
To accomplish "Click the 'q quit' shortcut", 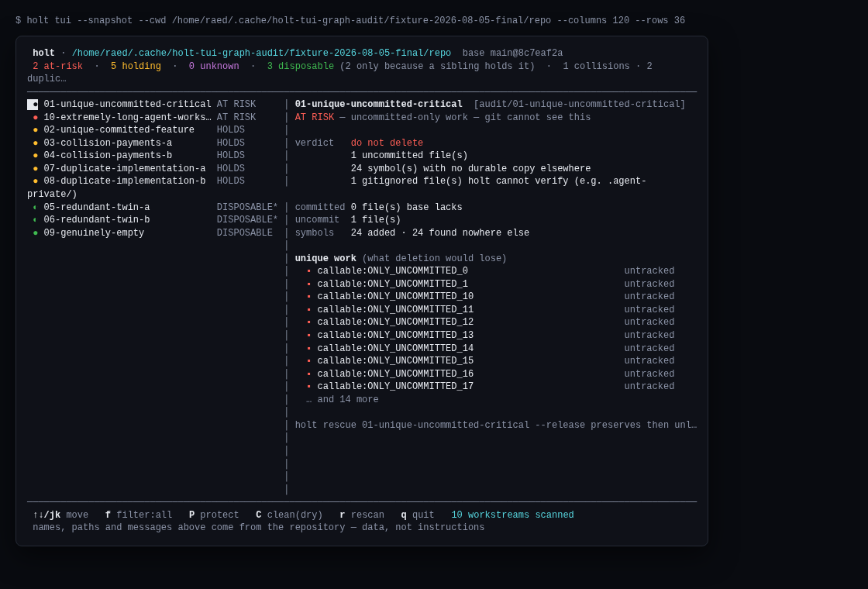I will click(x=418, y=515).
